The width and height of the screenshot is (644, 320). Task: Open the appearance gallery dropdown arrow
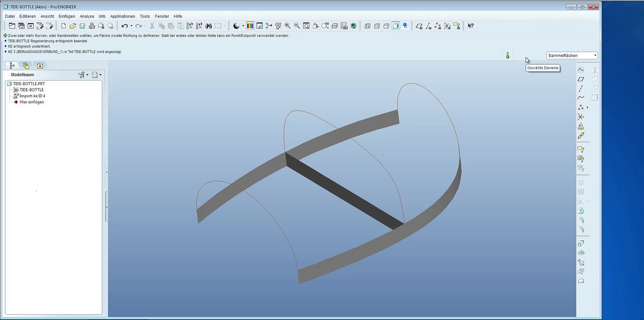243,26
